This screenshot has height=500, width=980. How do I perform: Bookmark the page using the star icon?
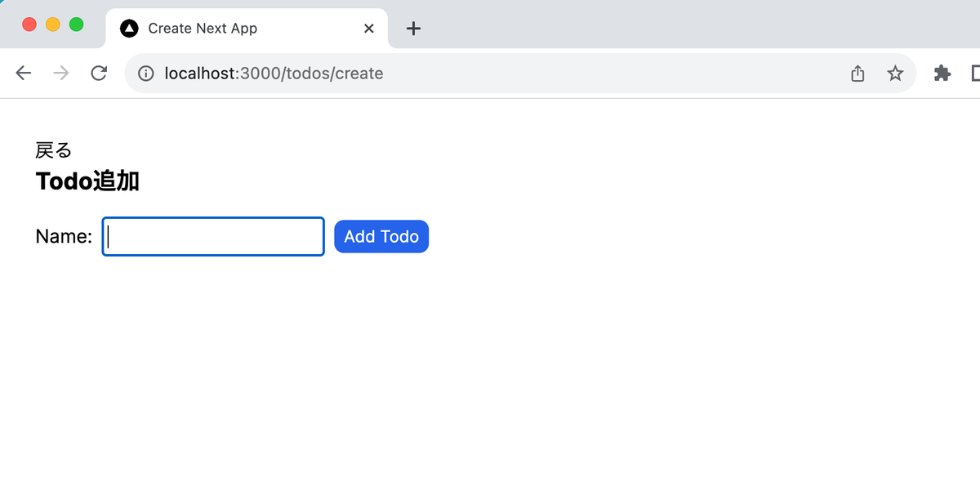[x=895, y=73]
